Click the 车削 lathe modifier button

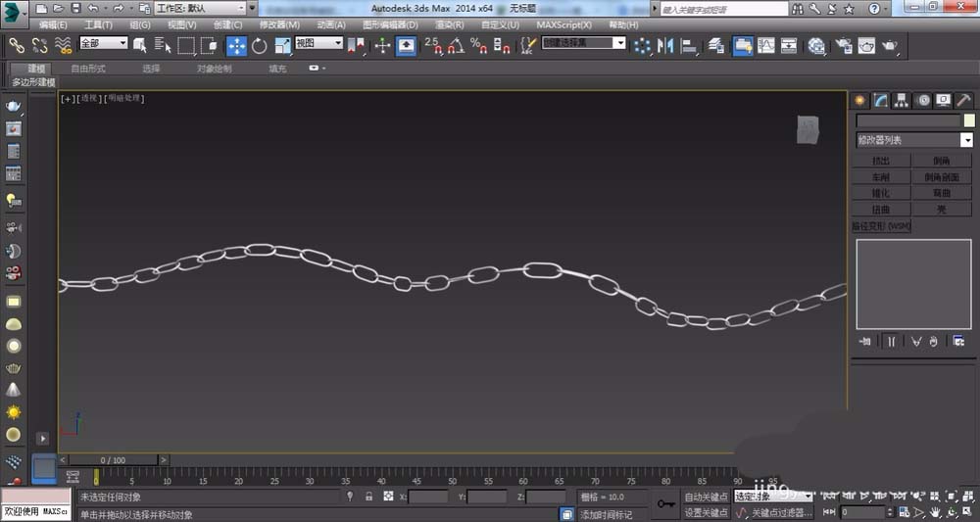click(x=881, y=177)
